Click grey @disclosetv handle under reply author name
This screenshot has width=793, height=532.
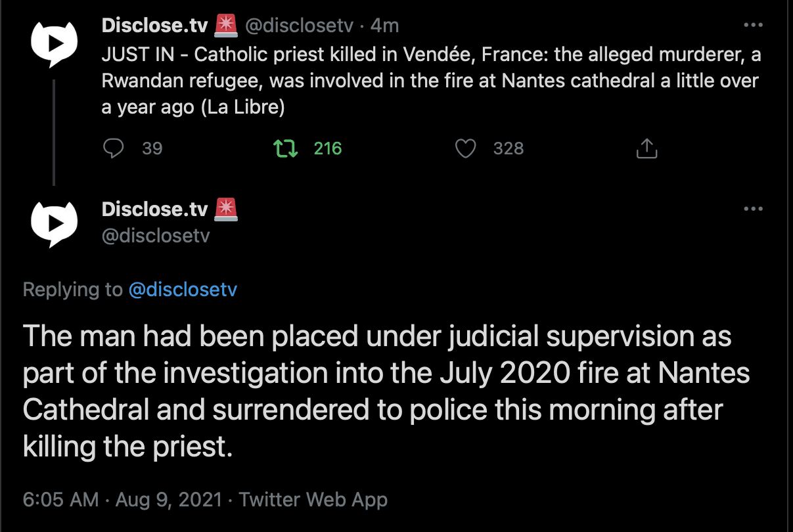(156, 235)
